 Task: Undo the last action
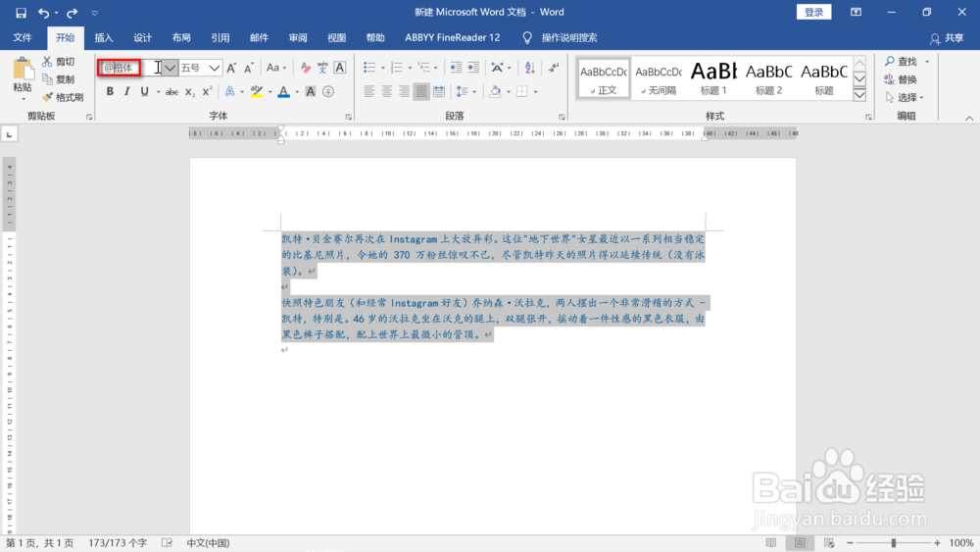click(43, 13)
